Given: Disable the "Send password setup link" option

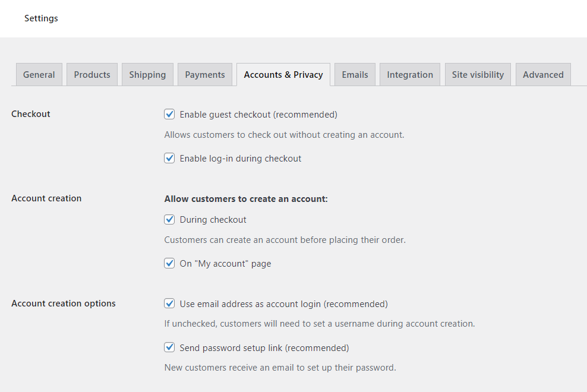Looking at the screenshot, I should pyautogui.click(x=169, y=347).
